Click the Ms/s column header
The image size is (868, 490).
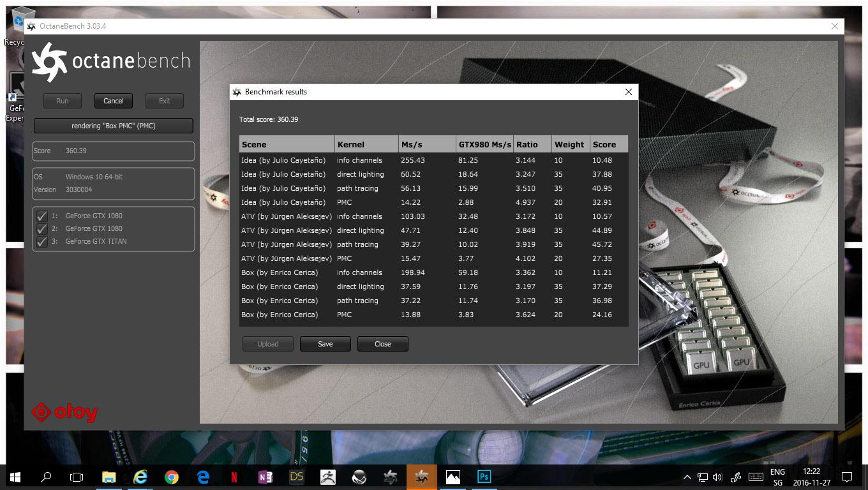click(427, 144)
